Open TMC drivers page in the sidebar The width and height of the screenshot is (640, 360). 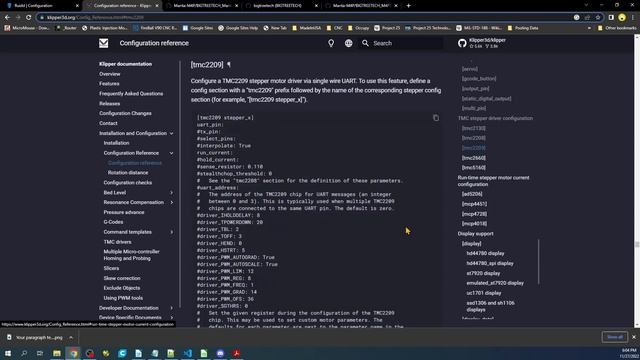click(x=118, y=242)
